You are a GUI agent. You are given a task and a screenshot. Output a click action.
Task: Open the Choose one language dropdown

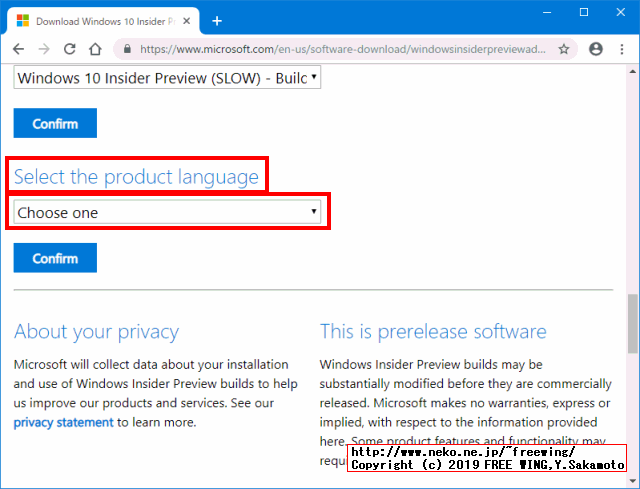tap(167, 212)
